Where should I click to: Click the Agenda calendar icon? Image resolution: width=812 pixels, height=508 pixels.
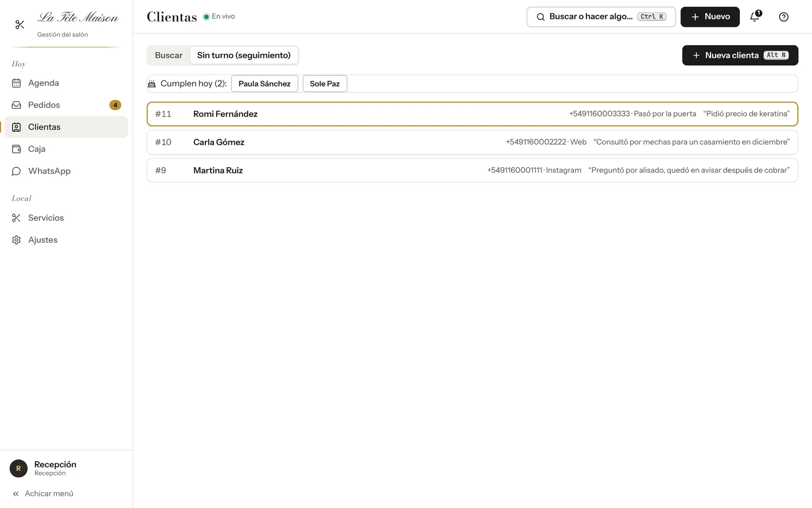16,83
